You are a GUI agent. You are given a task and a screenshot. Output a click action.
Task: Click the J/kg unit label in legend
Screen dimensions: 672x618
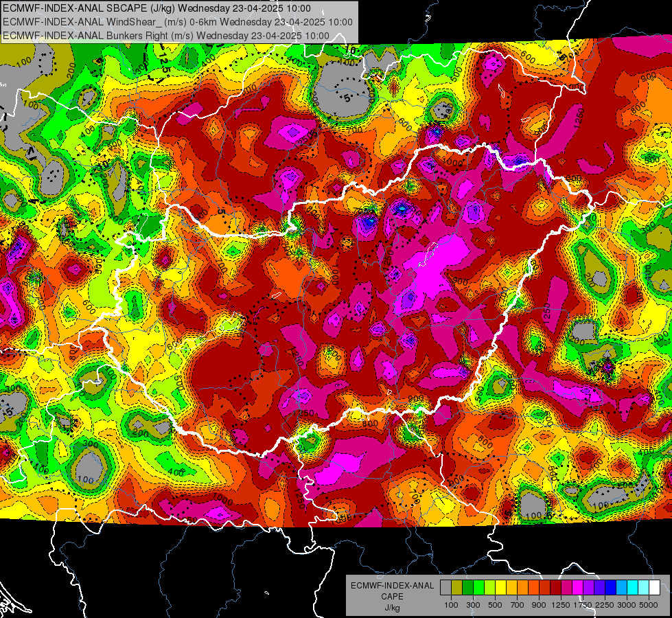(392, 608)
